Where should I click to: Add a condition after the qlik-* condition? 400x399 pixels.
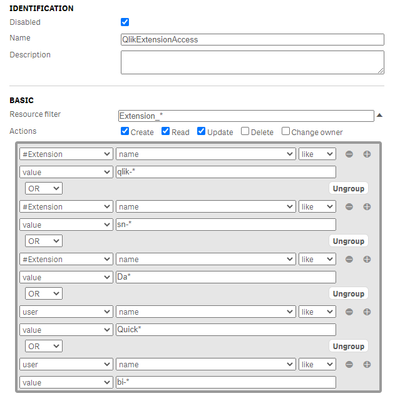tap(367, 154)
